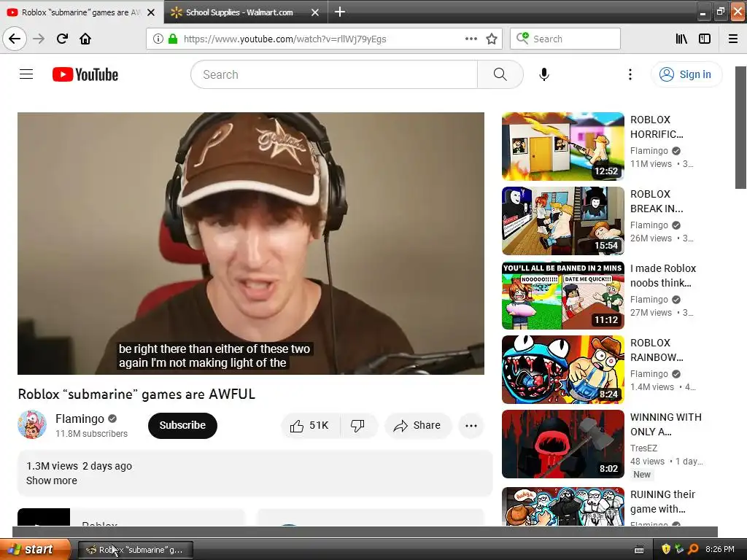This screenshot has height=560, width=747.
Task: Search with voice microphone icon
Action: (x=544, y=74)
